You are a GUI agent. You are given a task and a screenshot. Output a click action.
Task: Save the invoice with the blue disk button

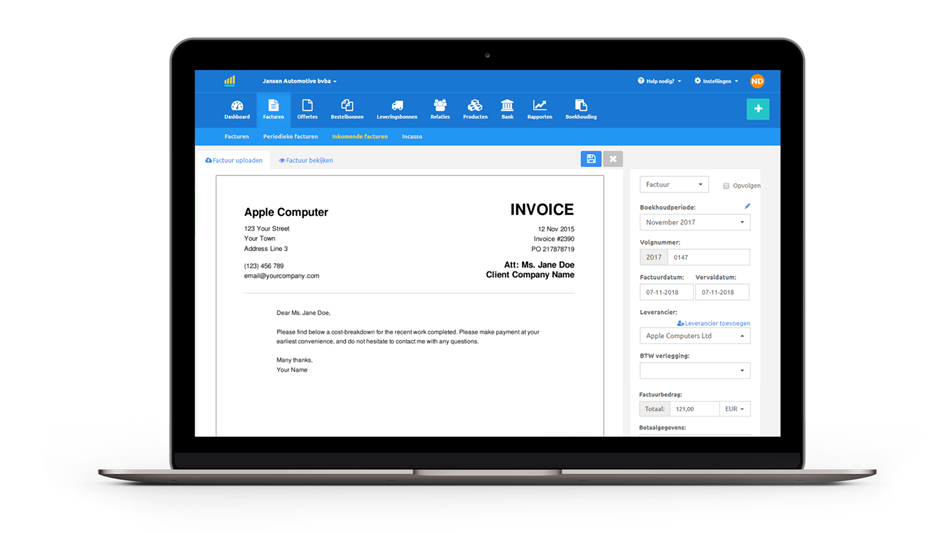[x=591, y=159]
